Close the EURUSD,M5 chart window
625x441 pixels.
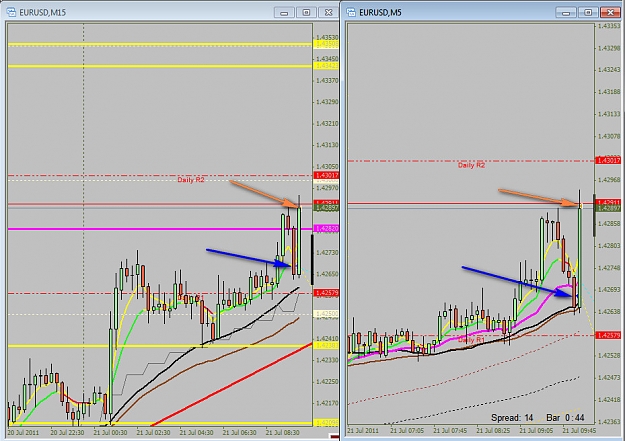pos(611,13)
